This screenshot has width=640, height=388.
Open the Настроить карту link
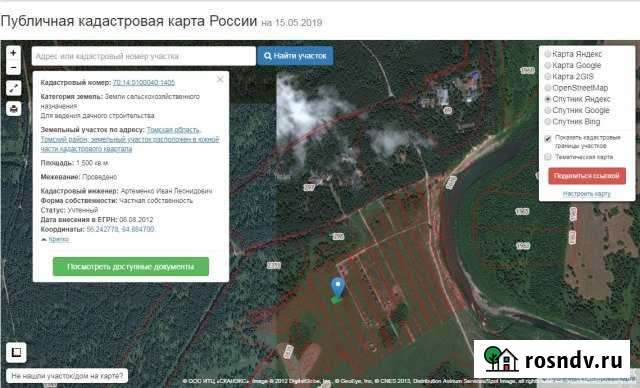pos(587,194)
